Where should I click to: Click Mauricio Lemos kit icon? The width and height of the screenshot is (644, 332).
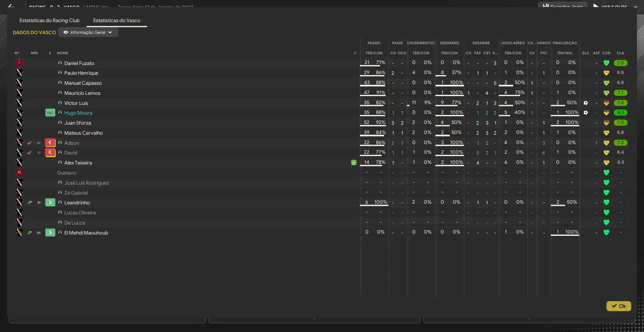click(x=19, y=92)
